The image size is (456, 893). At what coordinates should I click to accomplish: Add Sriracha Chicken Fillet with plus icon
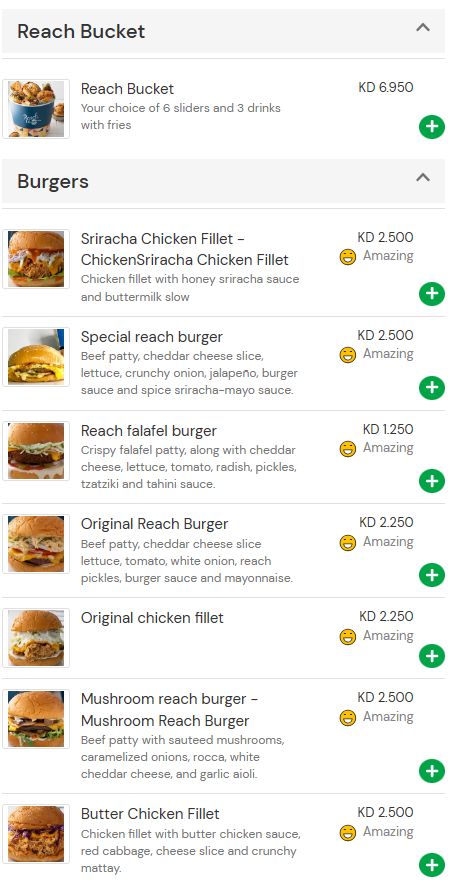tap(432, 294)
